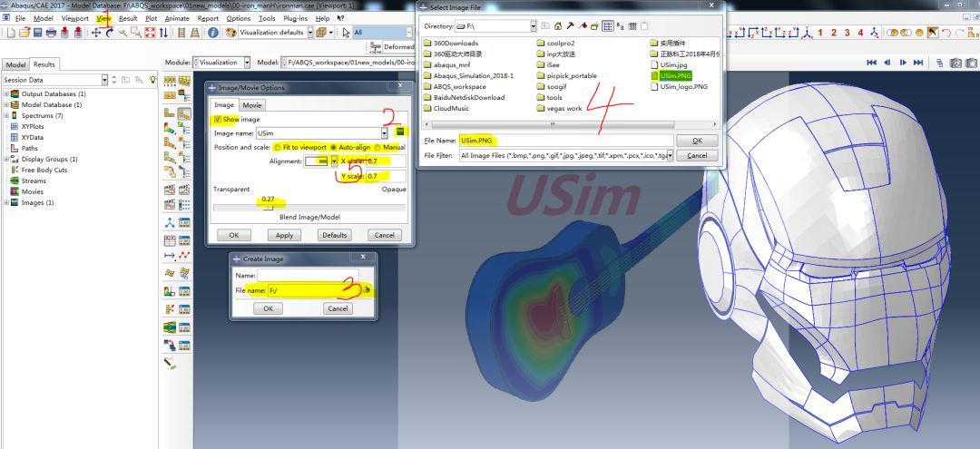The image size is (980, 449).
Task: Select the Fit to viewport radio button
Action: click(277, 147)
